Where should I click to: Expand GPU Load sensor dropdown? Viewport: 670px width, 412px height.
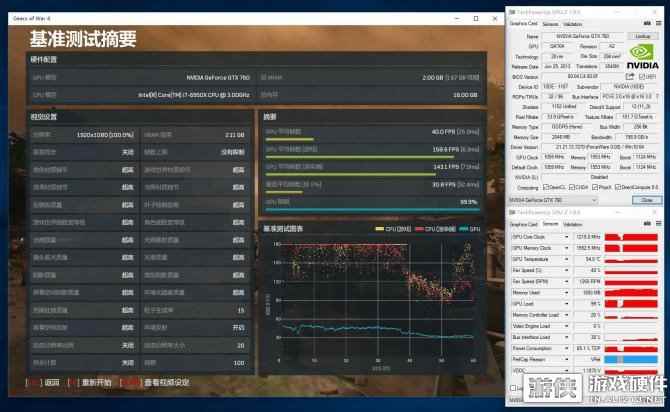pos(567,303)
